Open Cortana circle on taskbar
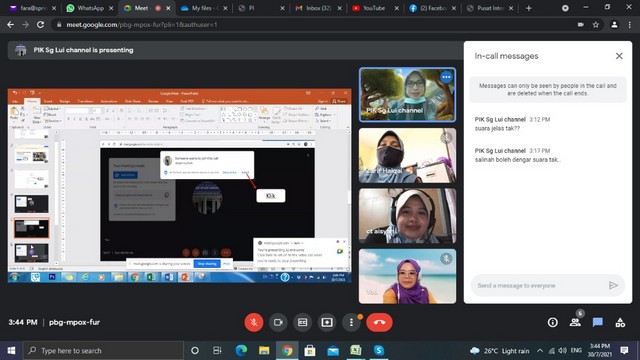 click(x=195, y=350)
